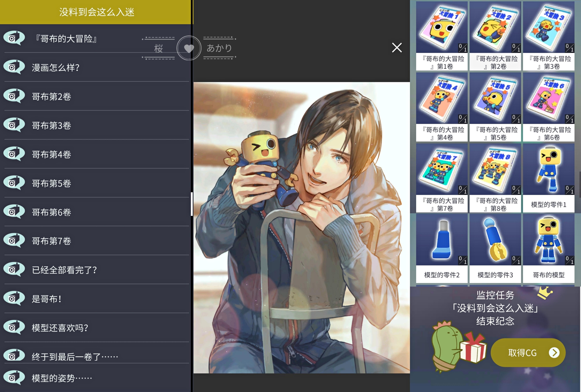Screen dimensions: 581x392
Task: Click the heart icon between 桜 and あかり
Action: pyautogui.click(x=189, y=48)
